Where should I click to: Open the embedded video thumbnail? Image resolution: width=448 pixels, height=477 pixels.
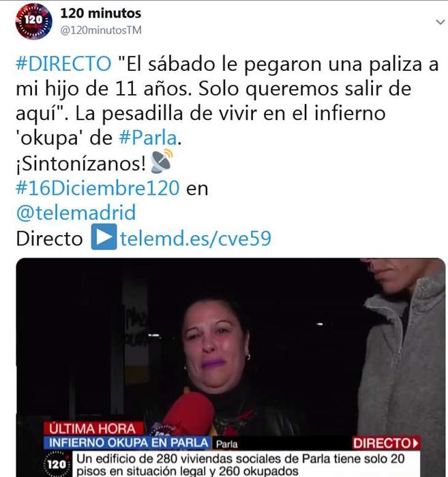pyautogui.click(x=230, y=367)
